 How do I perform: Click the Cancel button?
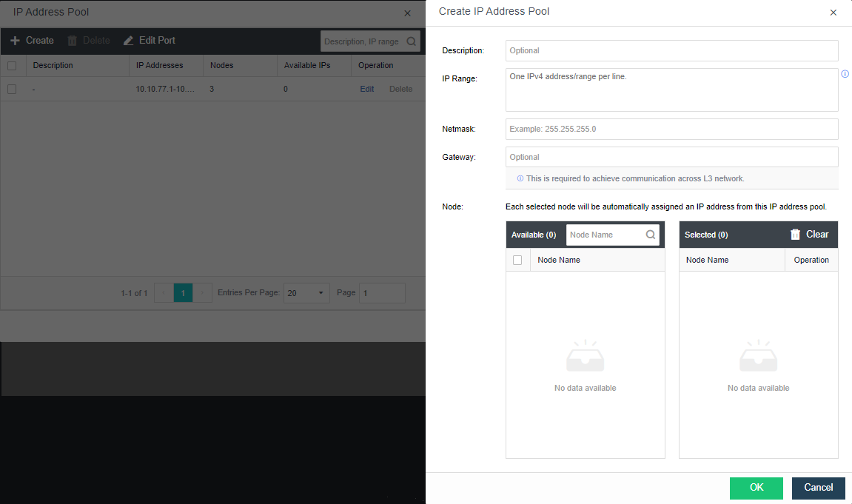point(818,488)
